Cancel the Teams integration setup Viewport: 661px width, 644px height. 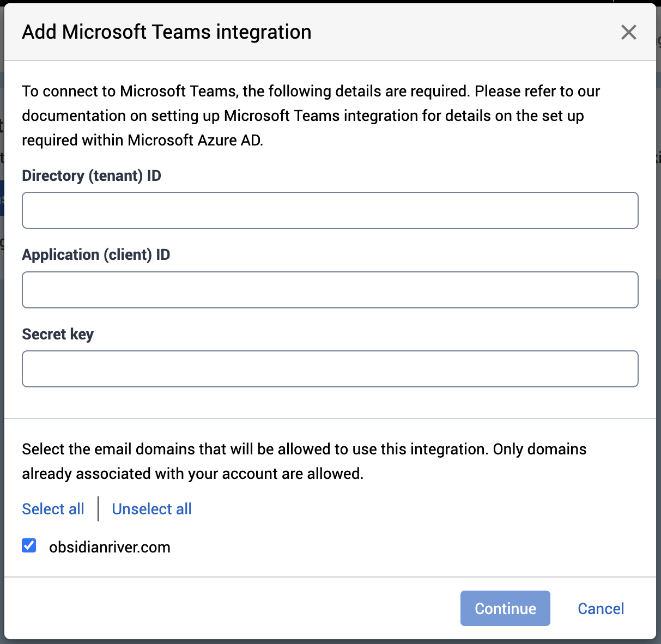601,609
